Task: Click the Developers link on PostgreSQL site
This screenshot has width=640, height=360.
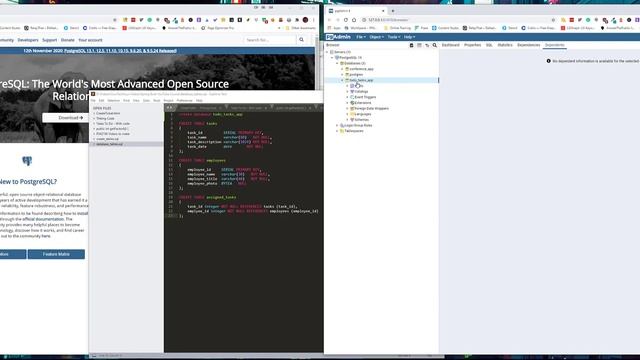Action: [28, 40]
